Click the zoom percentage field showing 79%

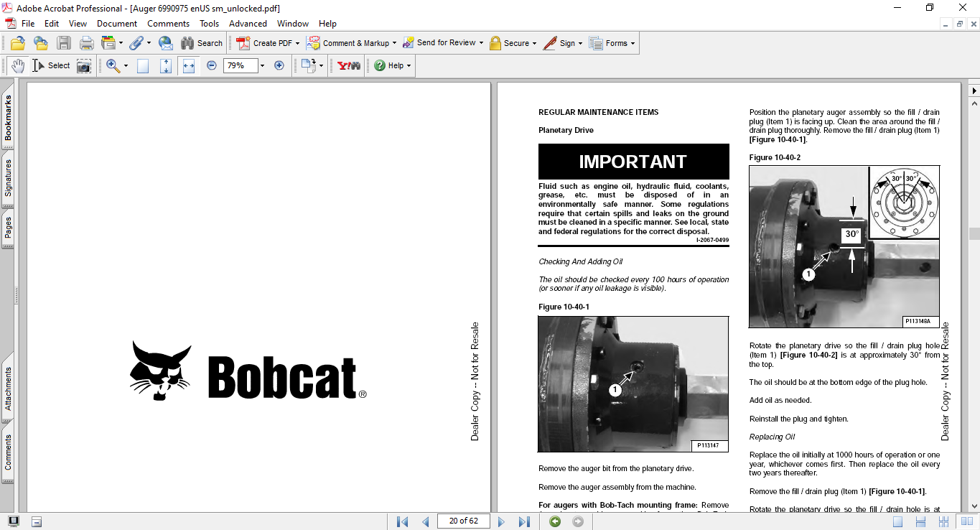point(241,65)
